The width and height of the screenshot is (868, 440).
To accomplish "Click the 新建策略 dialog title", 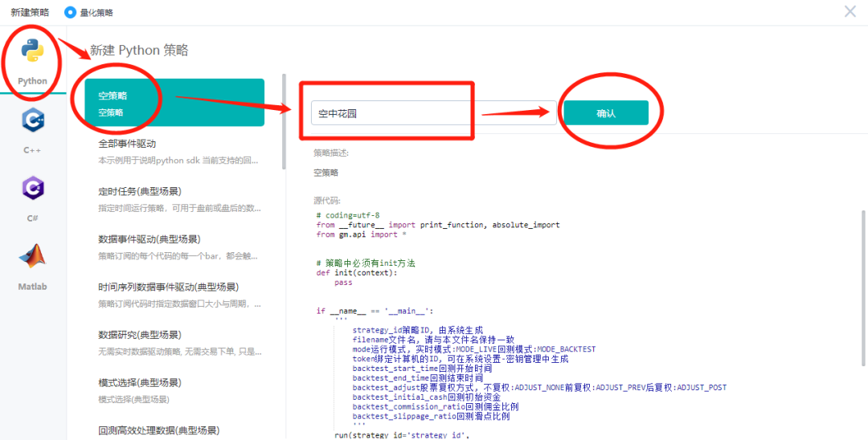I will point(30,12).
